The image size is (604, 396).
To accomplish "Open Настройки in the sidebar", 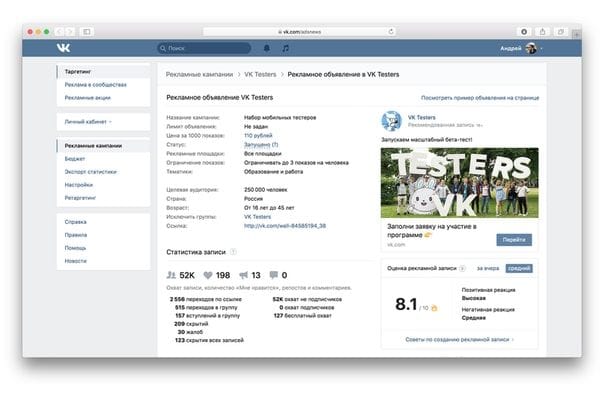I will pyautogui.click(x=79, y=185).
